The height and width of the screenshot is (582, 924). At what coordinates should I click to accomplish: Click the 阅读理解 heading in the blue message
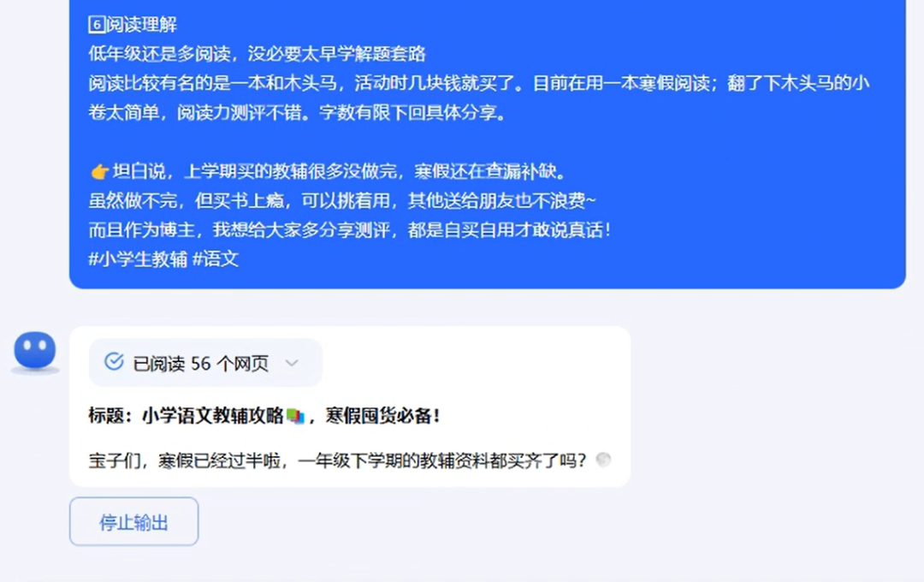coord(141,25)
